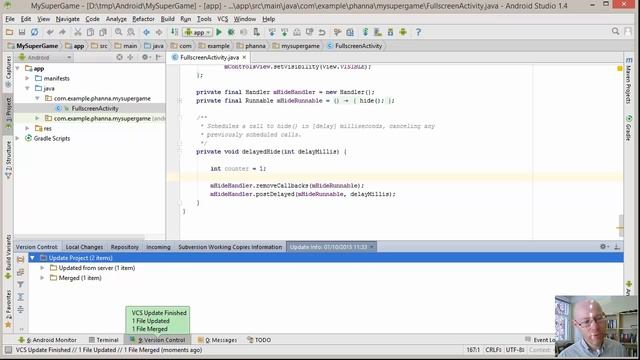Open the Android Monitor tool window
This screenshot has height=360, width=640.
coord(47,340)
